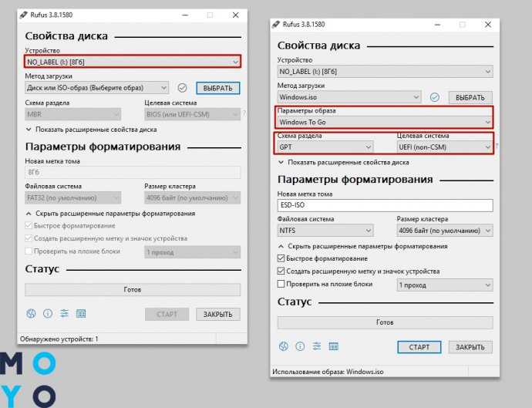Click ВЫБРАТЬ button in left window
This screenshot has height=408, width=532.
[x=218, y=88]
